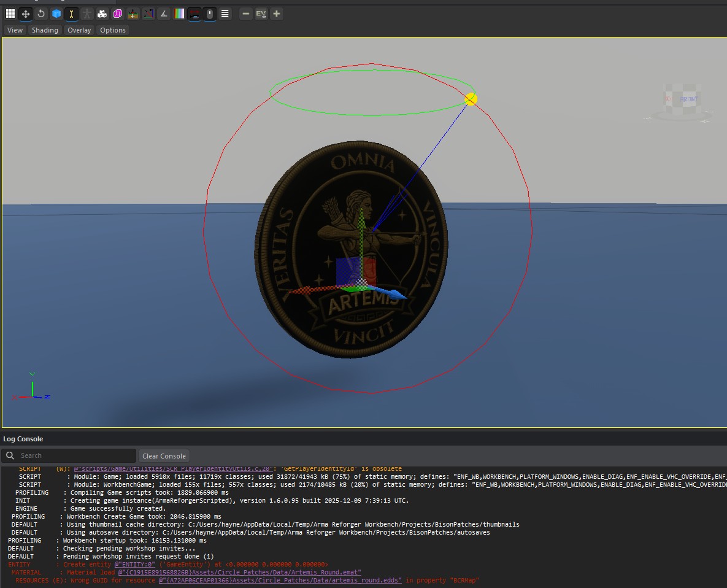The width and height of the screenshot is (727, 588).
Task: Click the three white cubes icon
Action: click(x=102, y=14)
